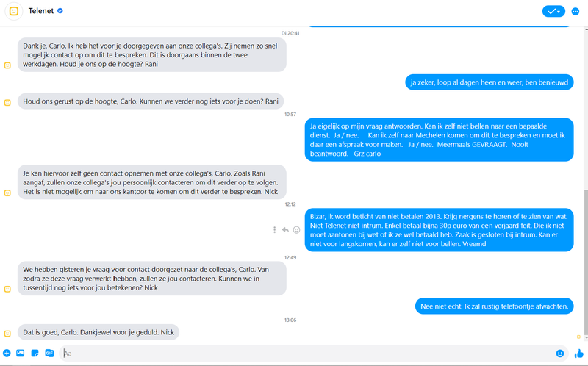Click the Telenet verified badge
The width and height of the screenshot is (588, 366).
(x=60, y=11)
